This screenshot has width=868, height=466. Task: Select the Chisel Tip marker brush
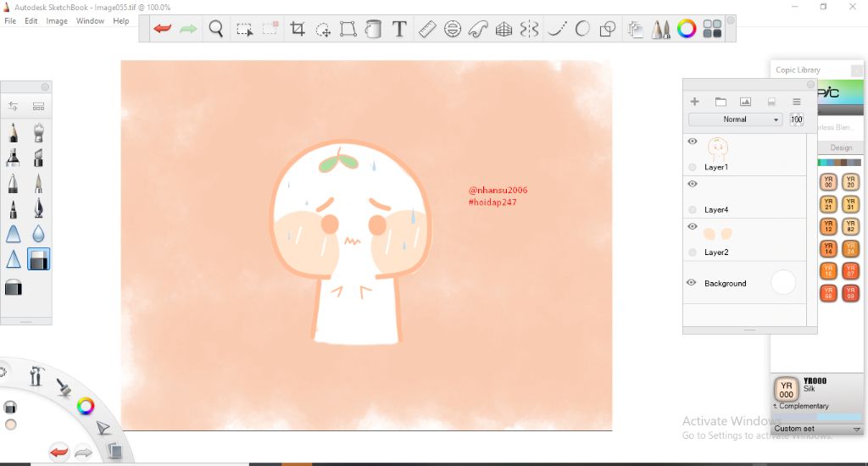pos(38,158)
